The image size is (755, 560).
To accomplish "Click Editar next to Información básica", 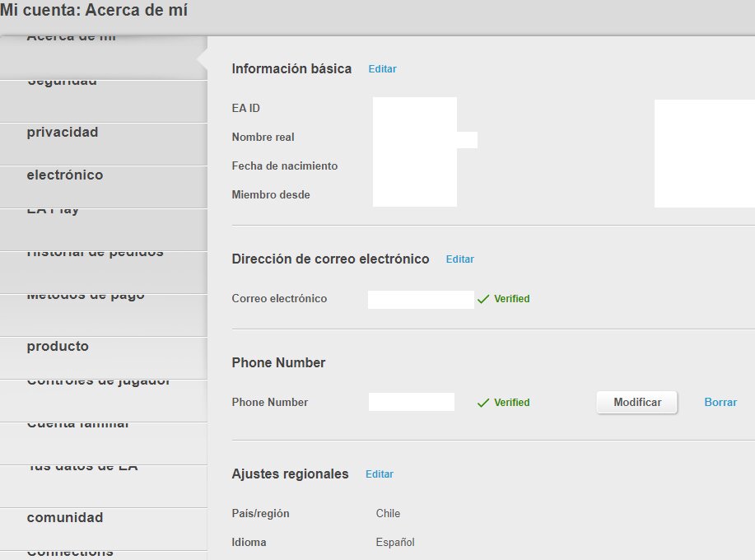I will click(x=382, y=69).
